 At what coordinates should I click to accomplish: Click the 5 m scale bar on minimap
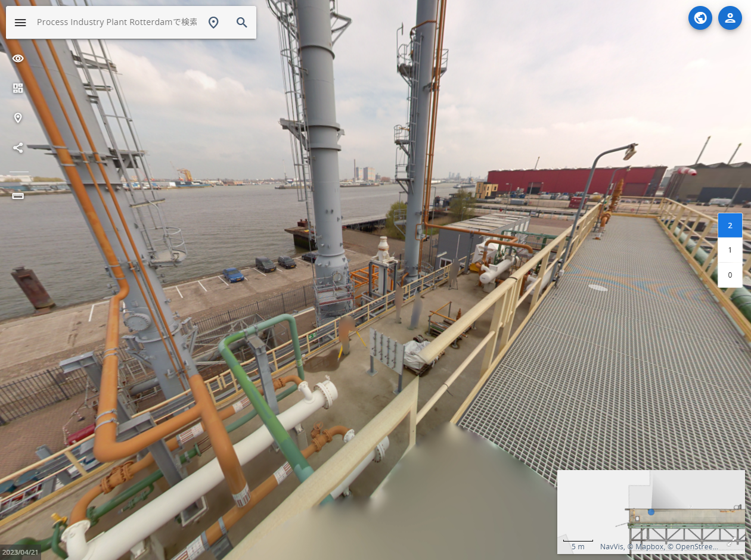[578, 543]
